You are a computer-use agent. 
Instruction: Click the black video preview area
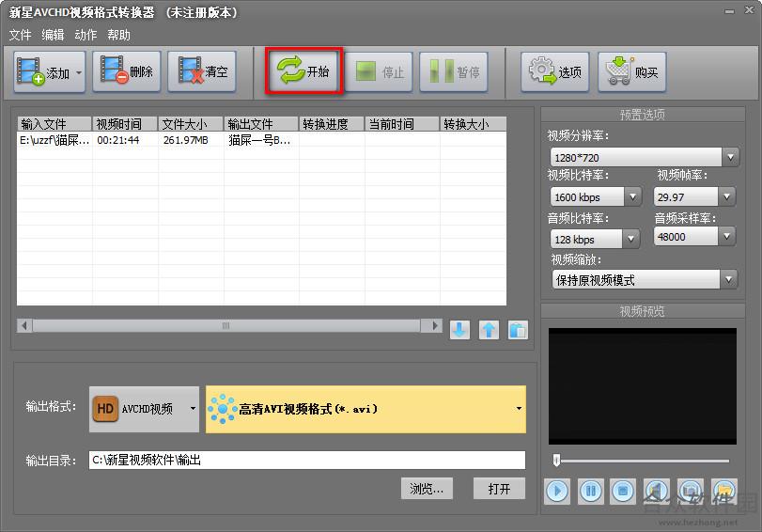(x=643, y=386)
